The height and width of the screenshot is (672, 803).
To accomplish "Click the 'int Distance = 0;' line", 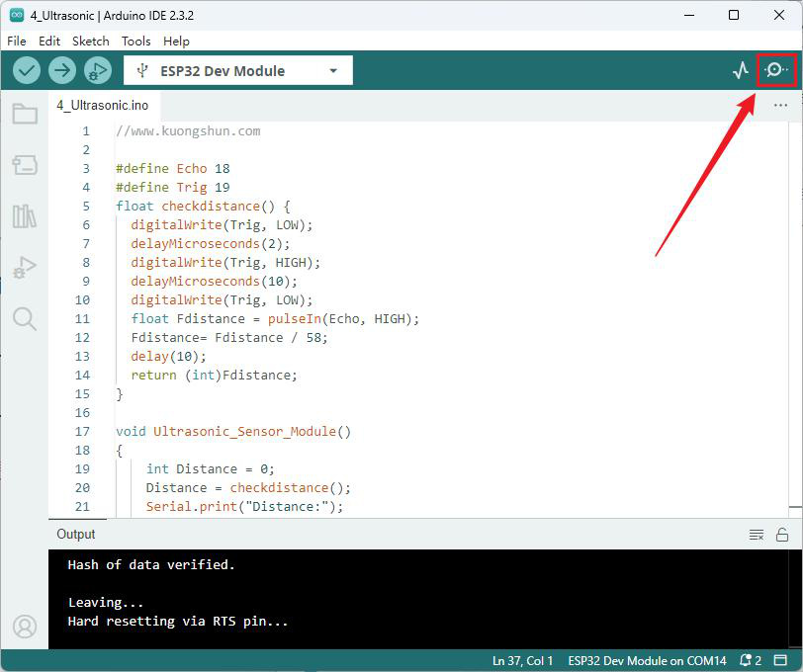I will tap(211, 468).
